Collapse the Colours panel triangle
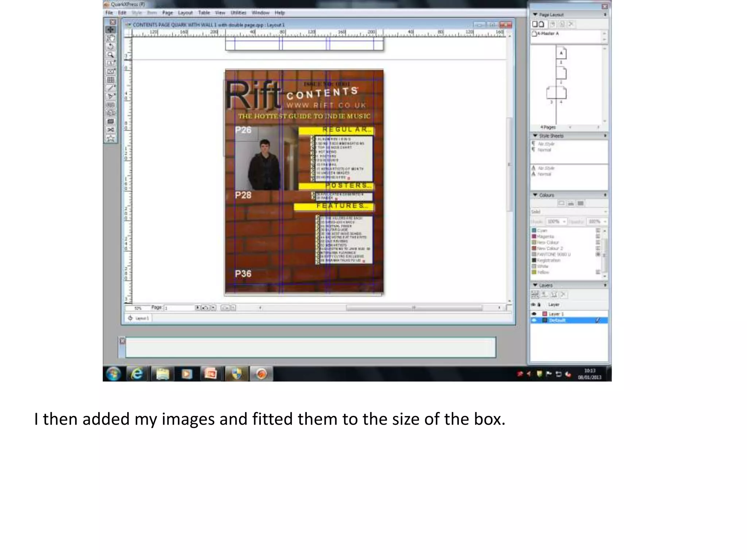The image size is (747, 560). [535, 195]
